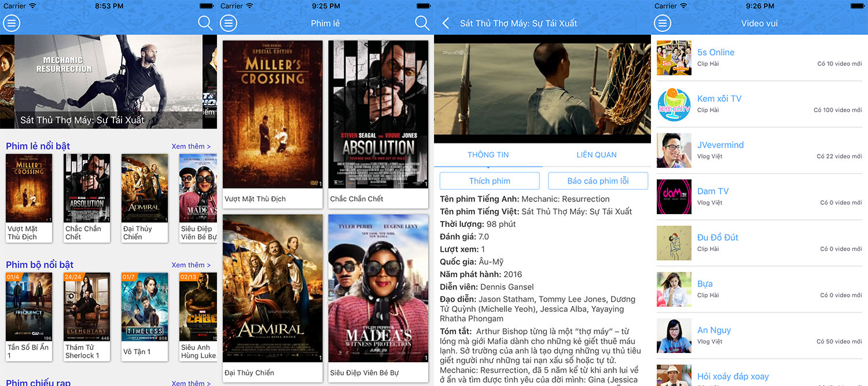Click the 'Quốc gia: Âu-Mỹ' line
The height and width of the screenshot is (386, 868).
pyautogui.click(x=472, y=262)
